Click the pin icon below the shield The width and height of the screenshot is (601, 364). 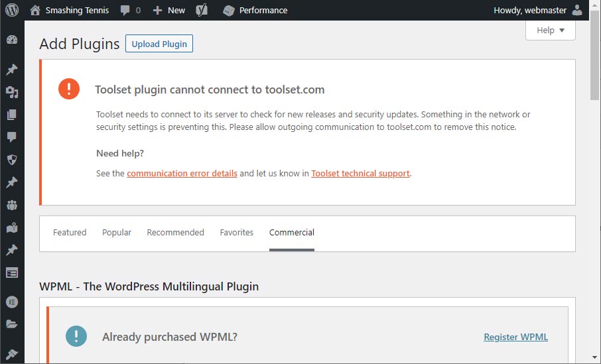tap(12, 182)
